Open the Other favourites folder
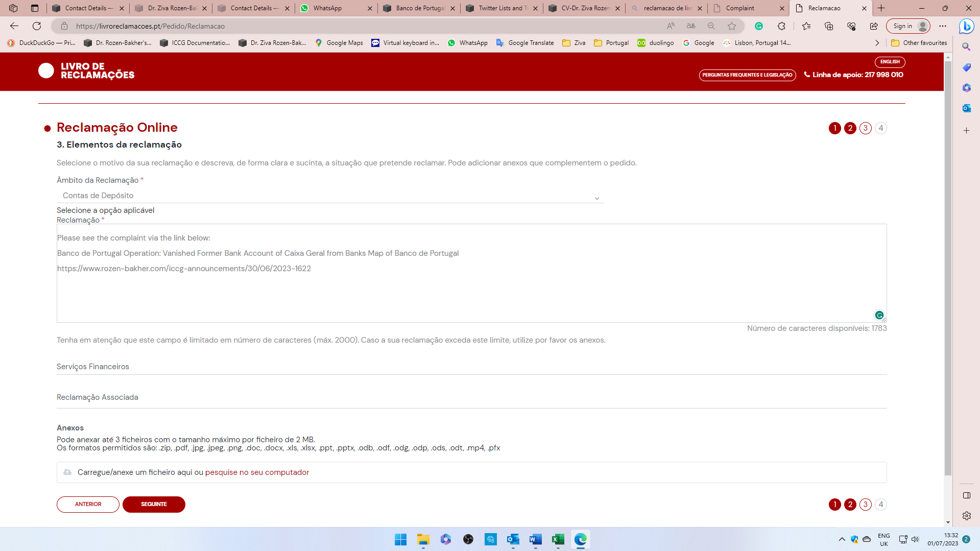 [x=919, y=43]
